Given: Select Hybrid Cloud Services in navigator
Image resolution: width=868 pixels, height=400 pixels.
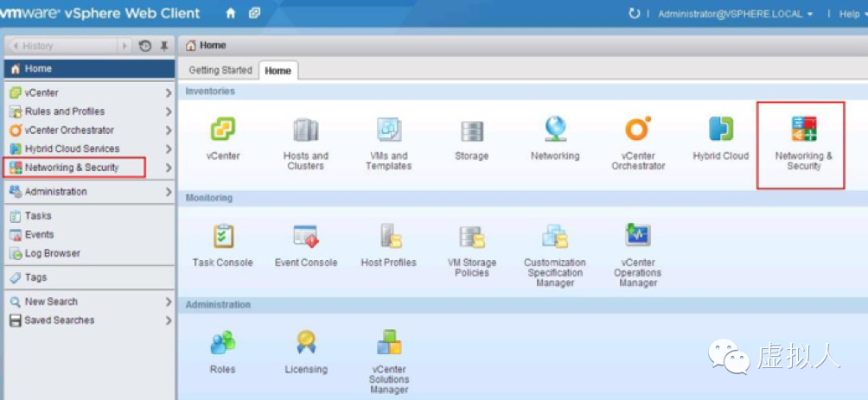Looking at the screenshot, I should coord(90,149).
